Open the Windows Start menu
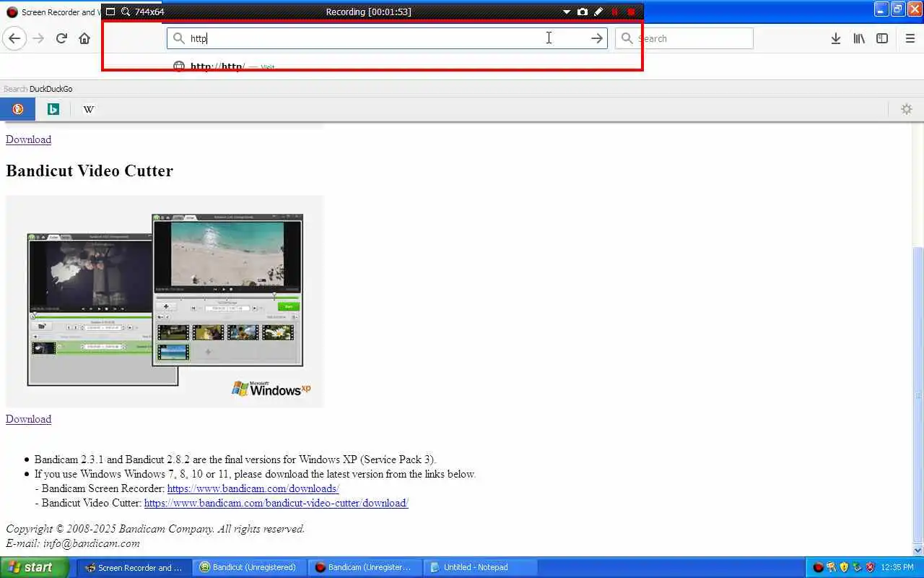The height and width of the screenshot is (578, 924). [34, 567]
